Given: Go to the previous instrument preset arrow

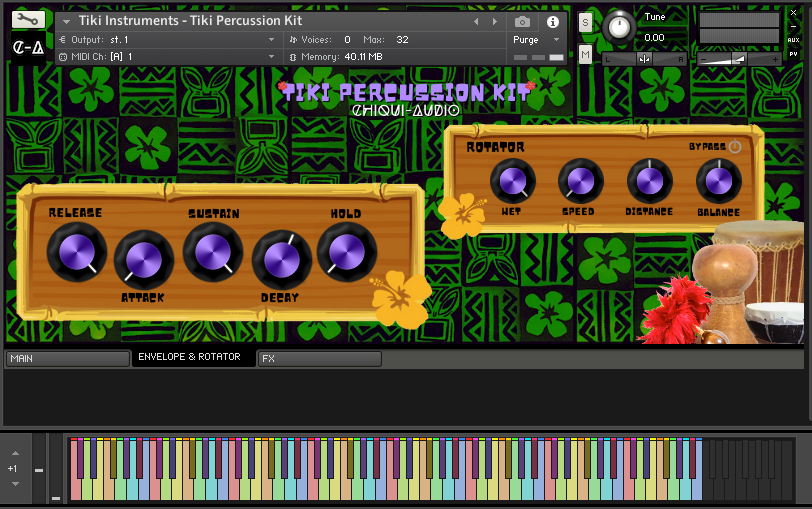Looking at the screenshot, I should pyautogui.click(x=476, y=21).
